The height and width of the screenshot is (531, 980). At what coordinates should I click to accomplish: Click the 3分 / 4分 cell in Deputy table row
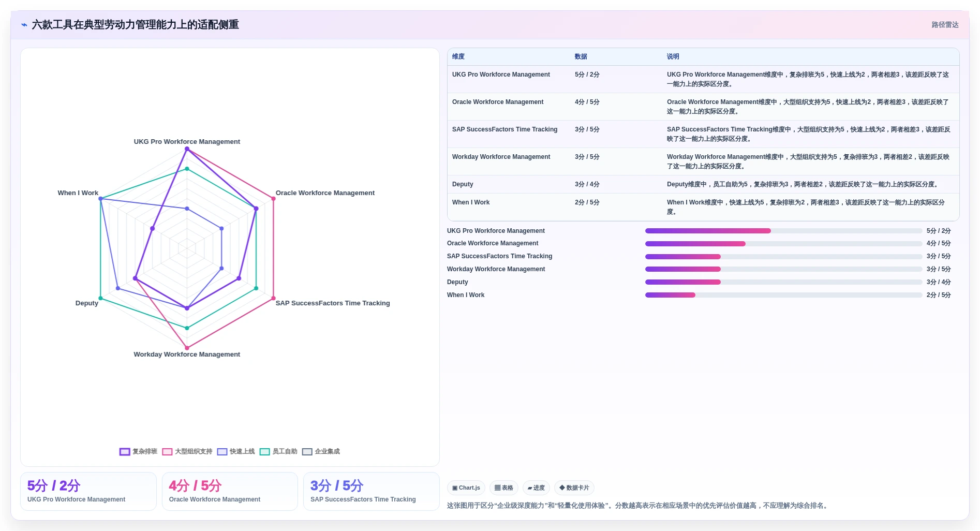click(587, 184)
